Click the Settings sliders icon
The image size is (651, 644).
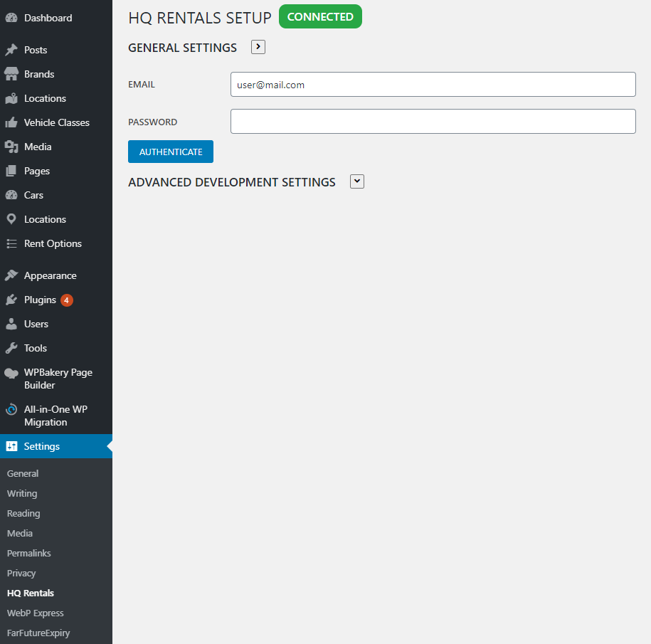point(11,446)
